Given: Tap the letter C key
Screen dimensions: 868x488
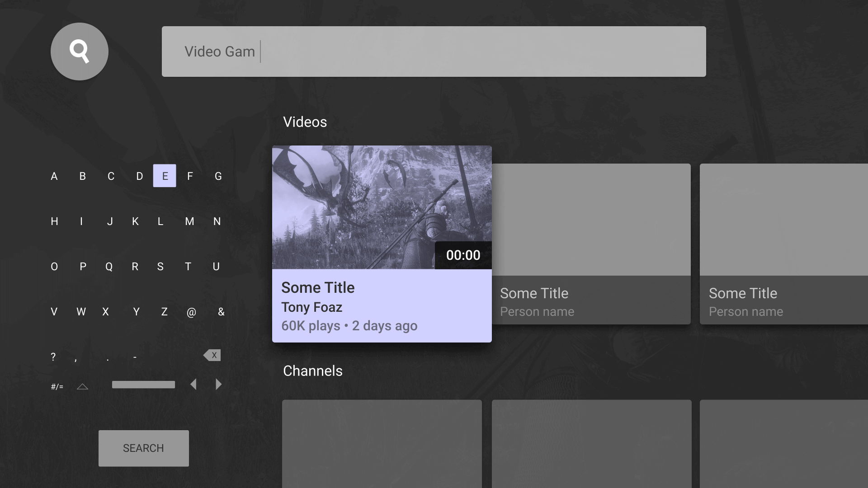Looking at the screenshot, I should pos(111,176).
